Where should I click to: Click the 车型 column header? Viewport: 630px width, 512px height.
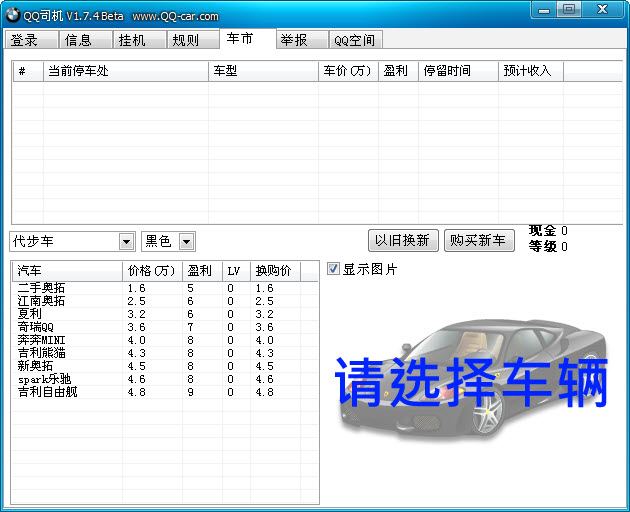point(263,71)
